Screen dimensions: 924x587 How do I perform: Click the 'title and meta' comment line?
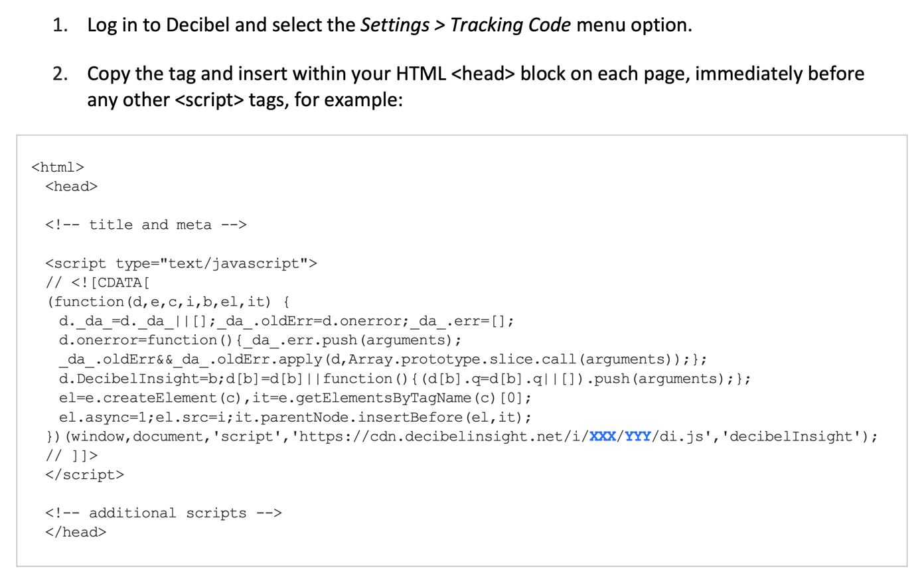pos(146,225)
